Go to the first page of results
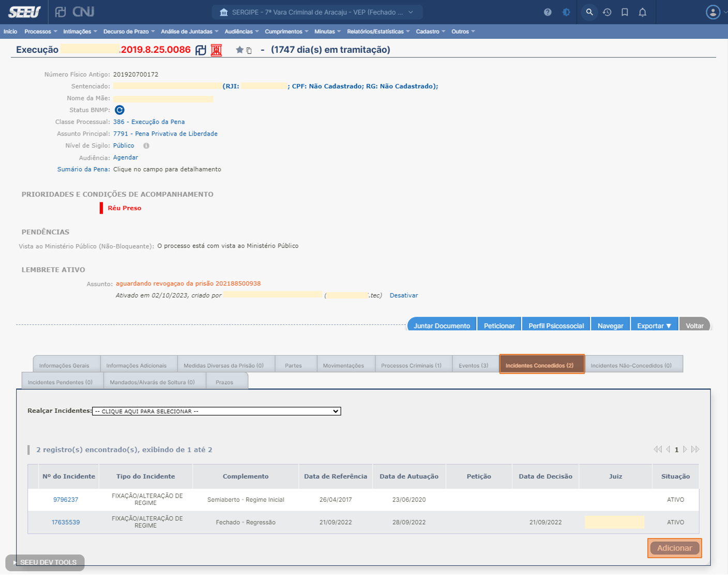Screen dimensions: 728x582 (x=658, y=449)
